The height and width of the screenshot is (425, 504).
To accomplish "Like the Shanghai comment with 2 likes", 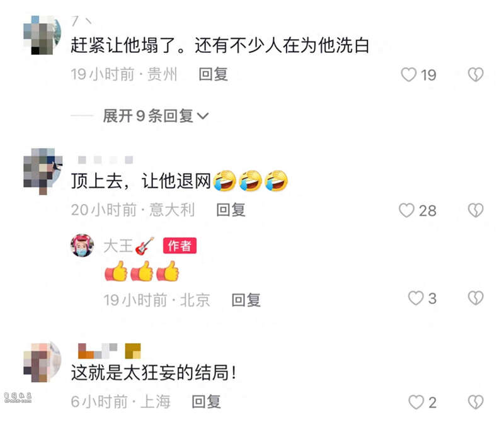I will (x=416, y=402).
